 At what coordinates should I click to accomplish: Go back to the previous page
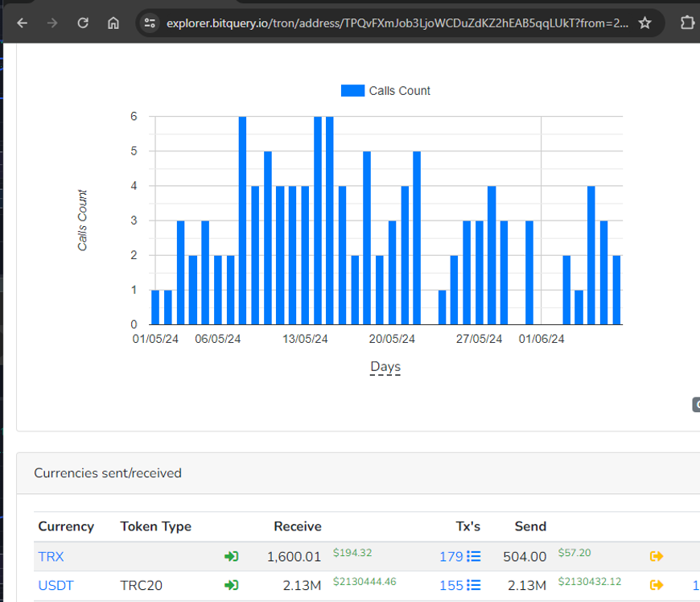pyautogui.click(x=22, y=23)
